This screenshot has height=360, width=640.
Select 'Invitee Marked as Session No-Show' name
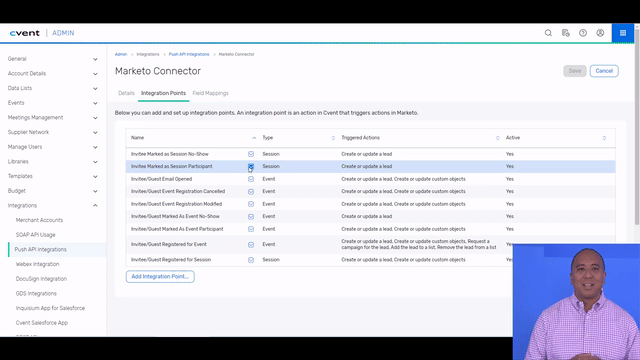point(170,154)
